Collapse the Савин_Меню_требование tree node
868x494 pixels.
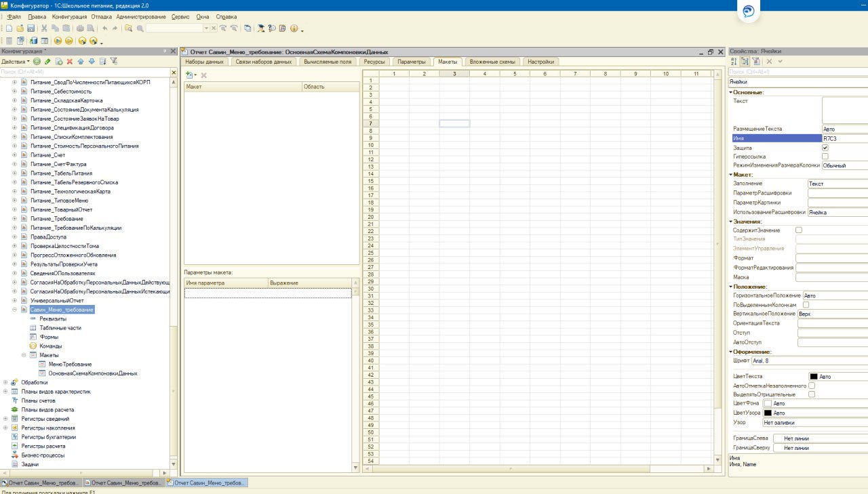click(x=15, y=310)
